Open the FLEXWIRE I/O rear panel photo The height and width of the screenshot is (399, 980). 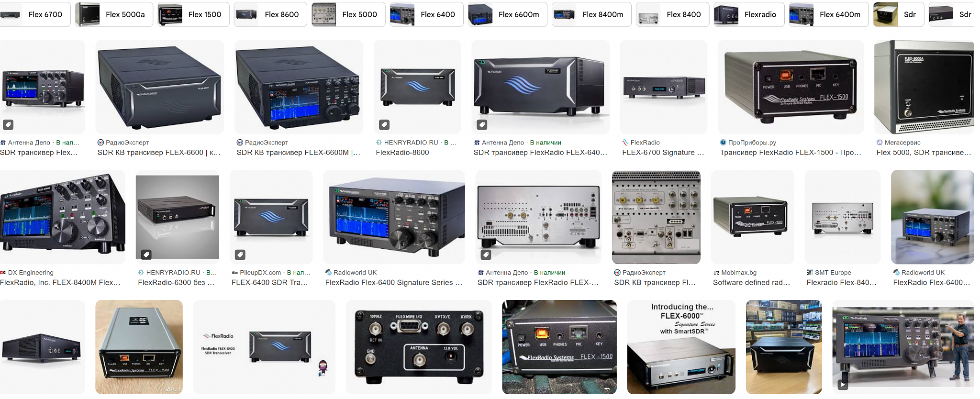419,347
